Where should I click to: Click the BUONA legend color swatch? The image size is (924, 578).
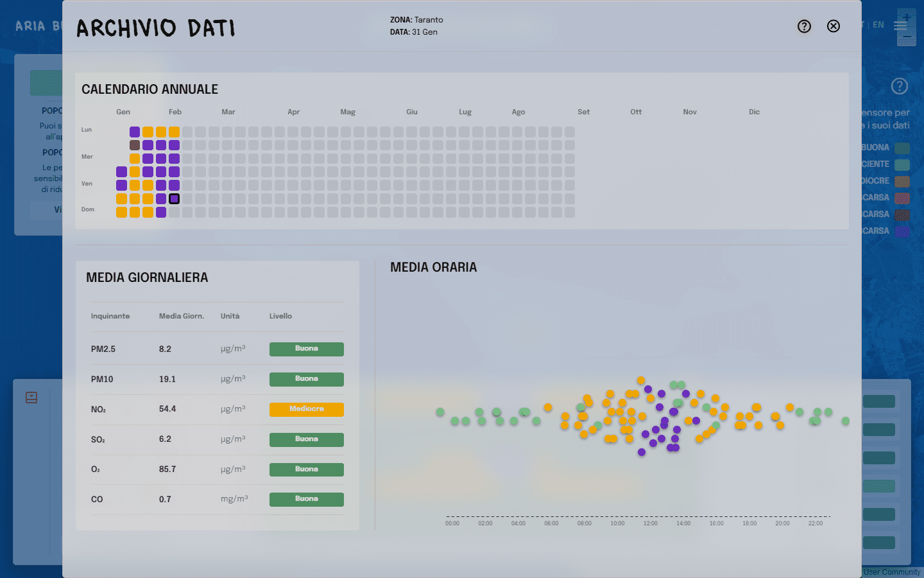(x=902, y=148)
